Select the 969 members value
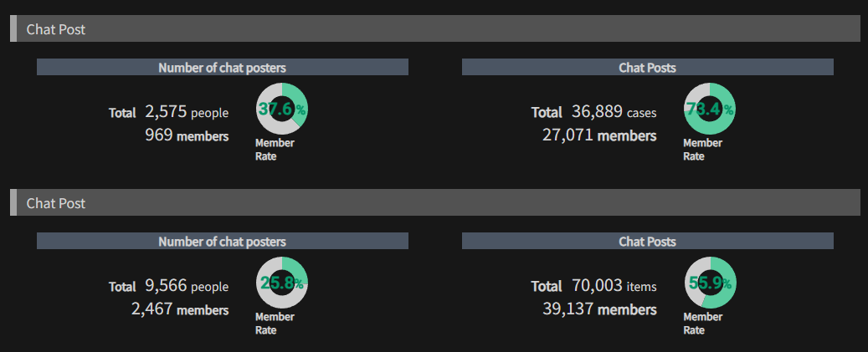This screenshot has width=868, height=352. (187, 135)
